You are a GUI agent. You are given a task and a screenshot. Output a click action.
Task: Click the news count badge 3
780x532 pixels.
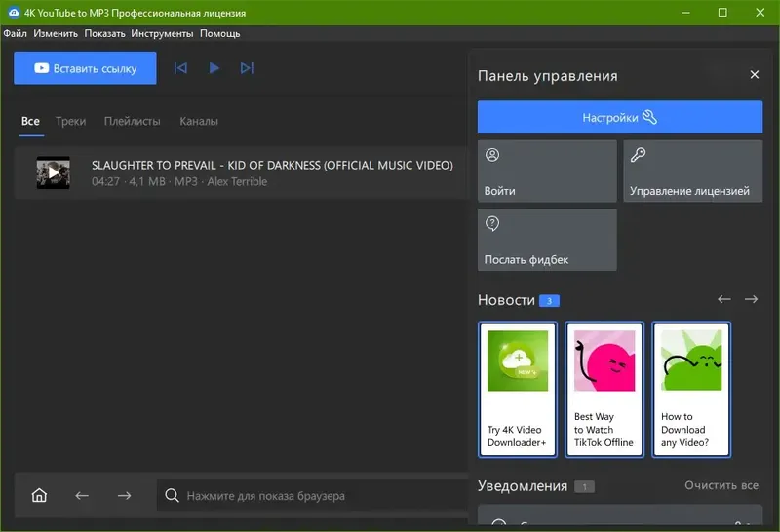tap(549, 301)
